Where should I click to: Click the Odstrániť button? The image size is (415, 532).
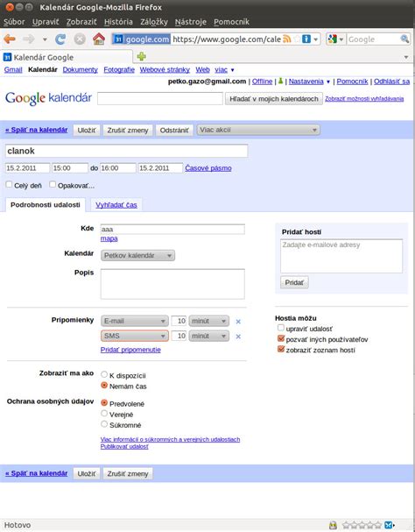(174, 131)
